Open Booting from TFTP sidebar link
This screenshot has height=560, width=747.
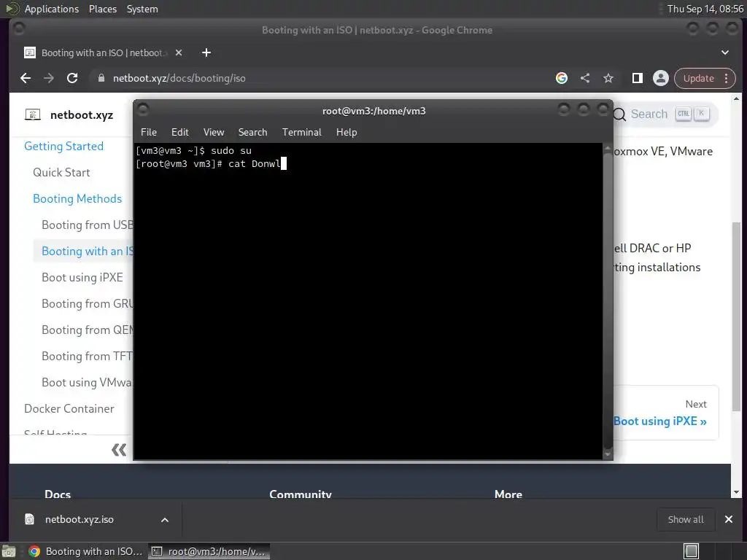coord(88,356)
